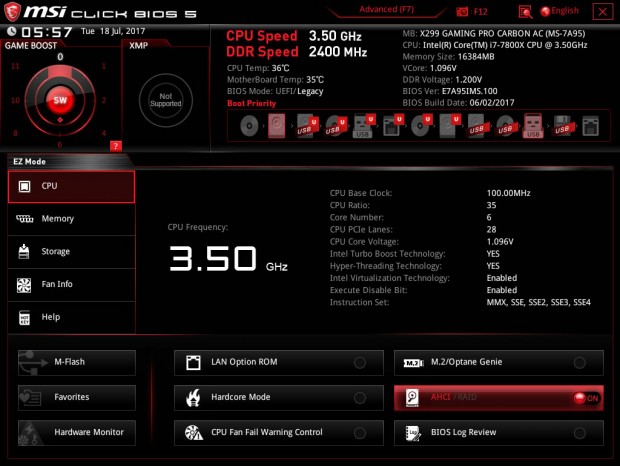This screenshot has width=620, height=466.
Task: Click the date Tue 18 Jul, 2017
Action: pyautogui.click(x=113, y=31)
